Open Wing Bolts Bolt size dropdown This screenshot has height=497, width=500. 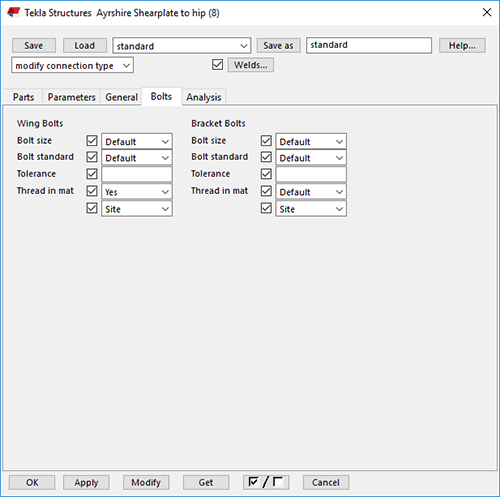coord(137,141)
